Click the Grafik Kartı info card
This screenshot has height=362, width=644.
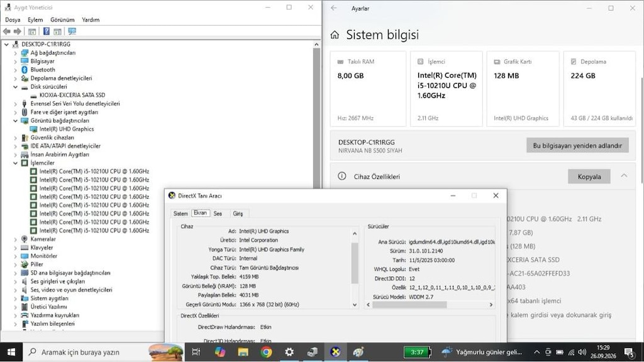pos(522,89)
